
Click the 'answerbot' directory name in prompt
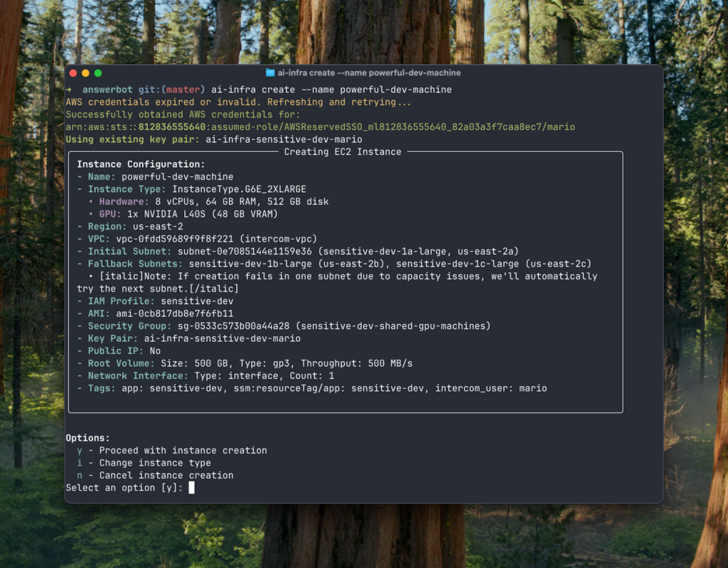coord(107,90)
